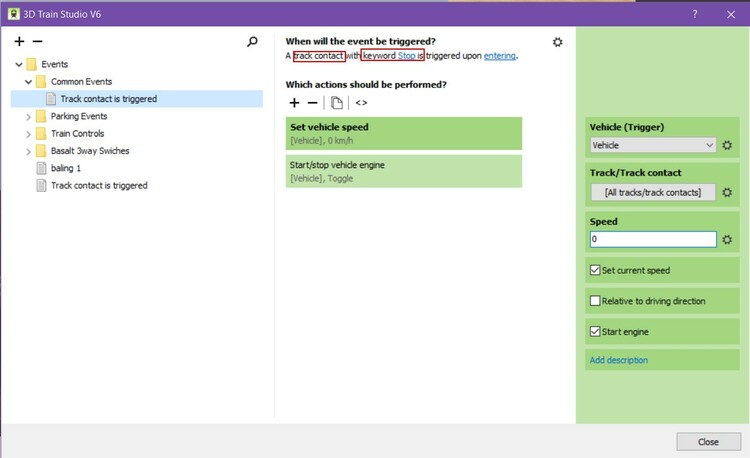Remove selected event with the minus icon above the event tree
The image size is (750, 458).
(37, 42)
